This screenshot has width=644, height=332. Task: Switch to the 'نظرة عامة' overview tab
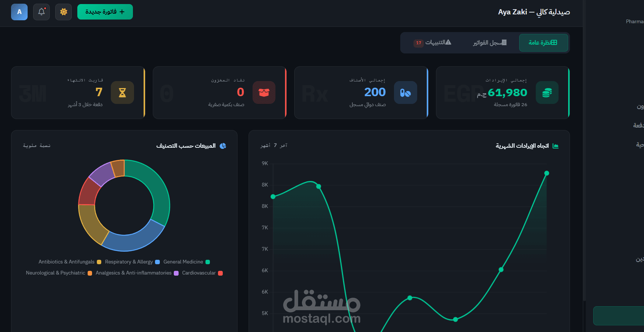[543, 43]
